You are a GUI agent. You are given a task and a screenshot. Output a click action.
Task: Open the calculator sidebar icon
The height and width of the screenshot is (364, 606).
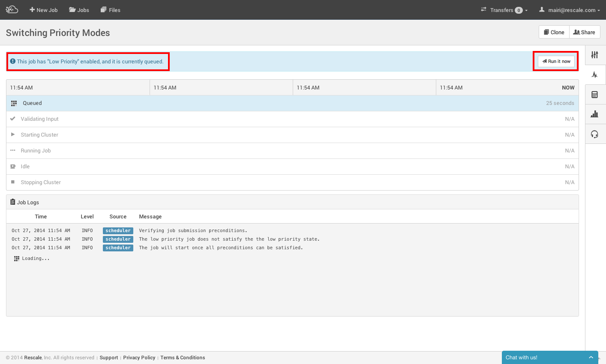point(594,95)
